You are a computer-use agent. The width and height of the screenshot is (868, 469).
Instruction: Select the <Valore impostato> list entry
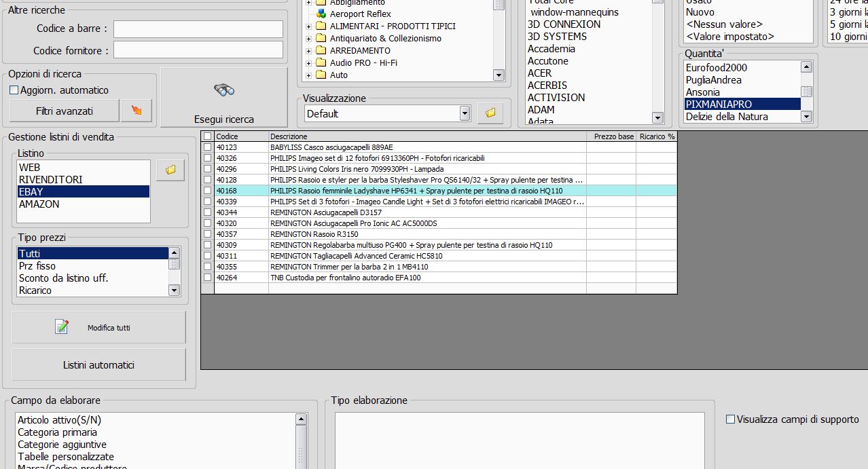(730, 37)
